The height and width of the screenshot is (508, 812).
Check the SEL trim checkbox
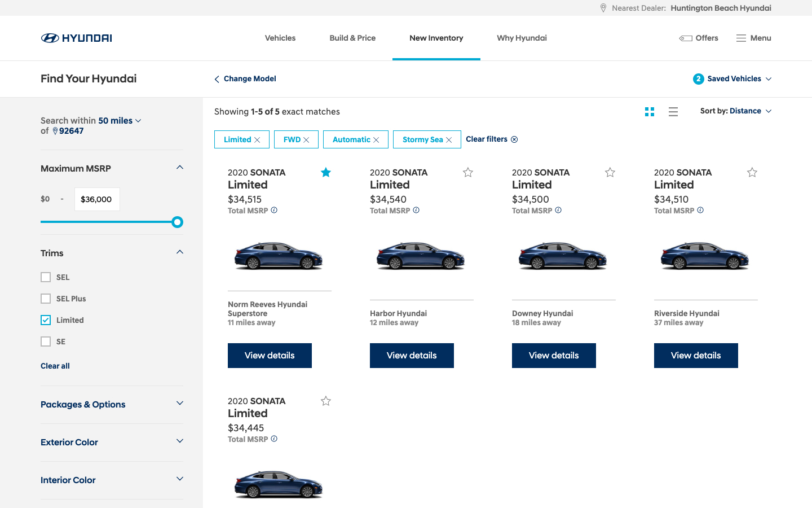pyautogui.click(x=46, y=277)
